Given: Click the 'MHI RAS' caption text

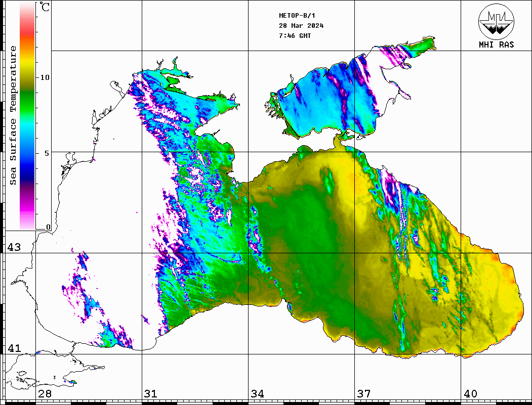Looking at the screenshot, I should pos(497,44).
